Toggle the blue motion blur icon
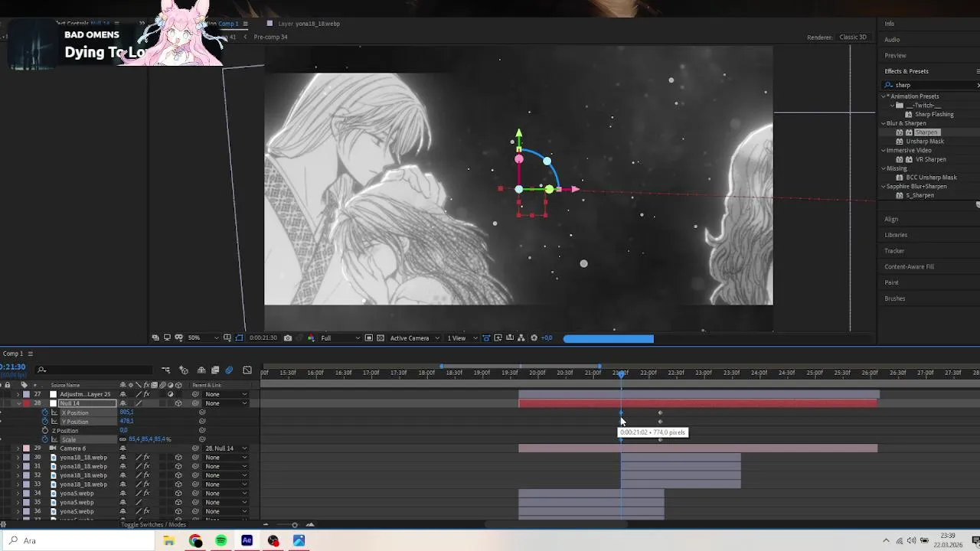The height and width of the screenshot is (551, 980). 229,370
